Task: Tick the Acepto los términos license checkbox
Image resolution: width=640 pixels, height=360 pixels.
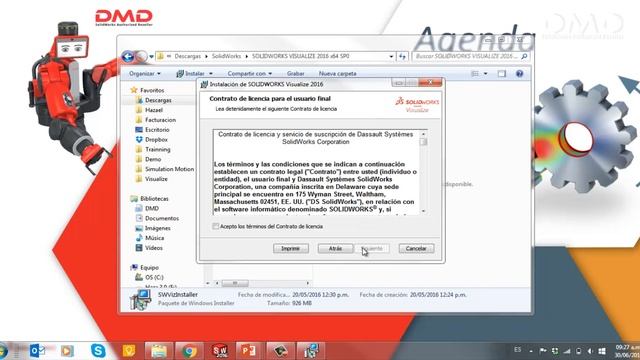Action: point(216,226)
